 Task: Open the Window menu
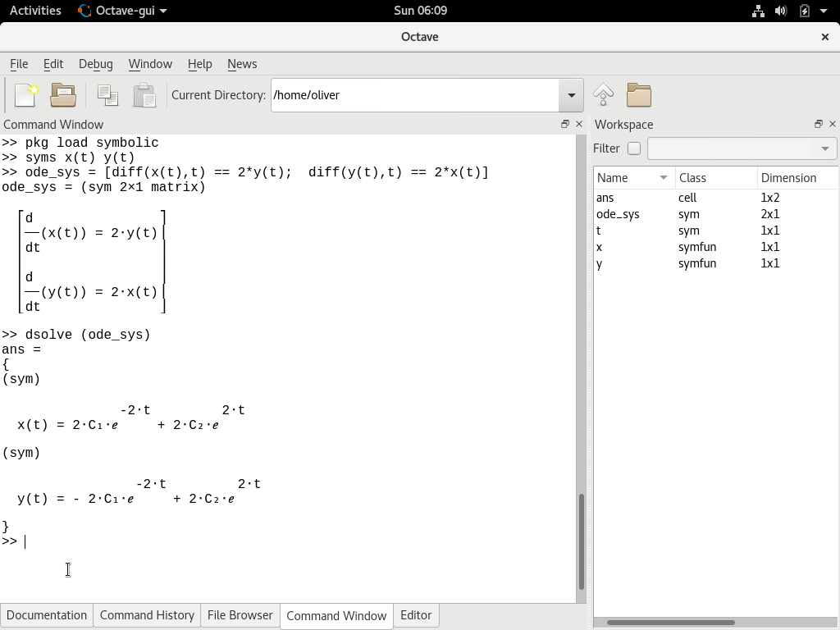click(150, 64)
